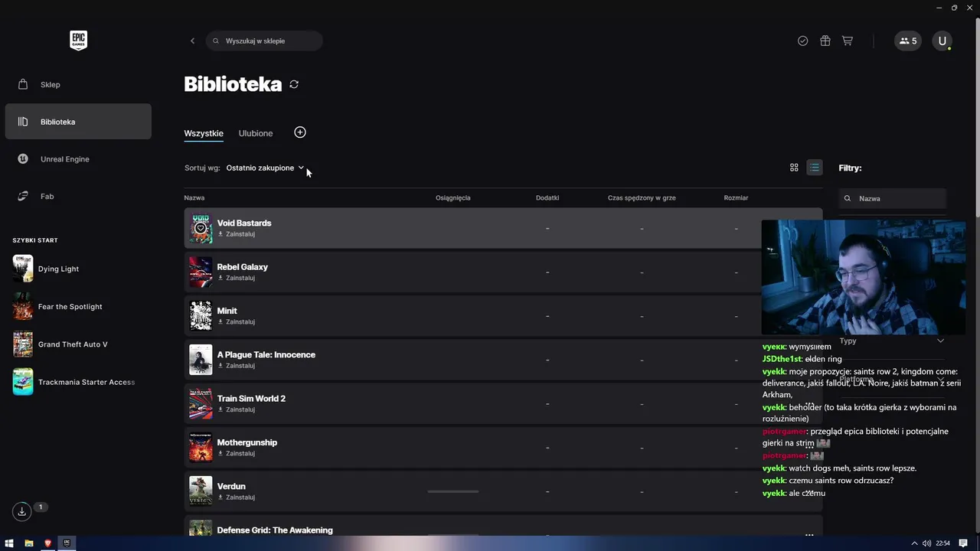
Task: Open Brave browser from taskbar
Action: pyautogui.click(x=48, y=543)
